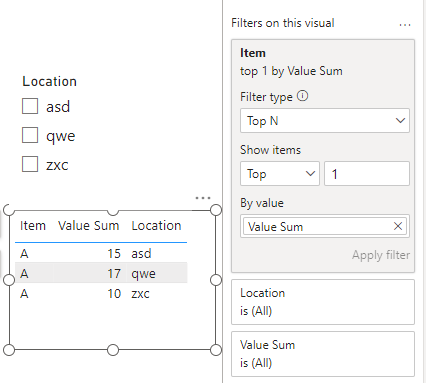Open the Top/Bottom show items dropdown
This screenshot has width=426, height=383.
point(280,174)
